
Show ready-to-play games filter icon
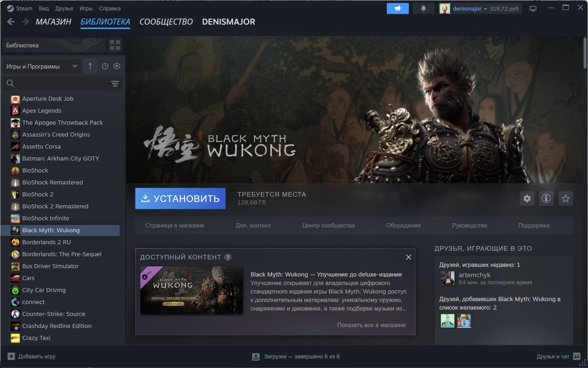coord(117,66)
